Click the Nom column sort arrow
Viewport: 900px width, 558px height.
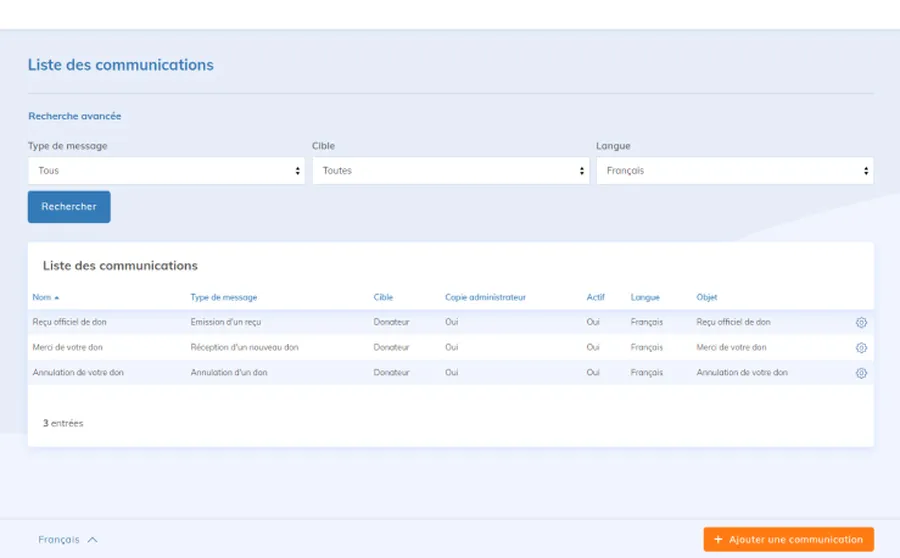57,298
